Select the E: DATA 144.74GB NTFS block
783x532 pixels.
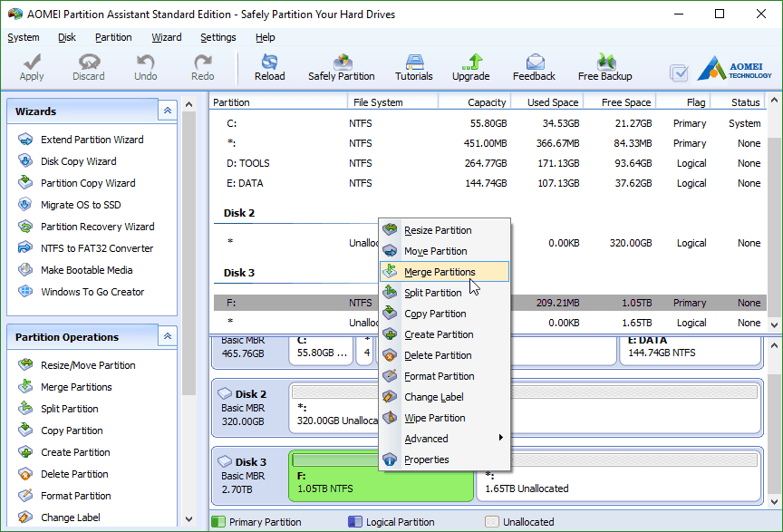691,351
